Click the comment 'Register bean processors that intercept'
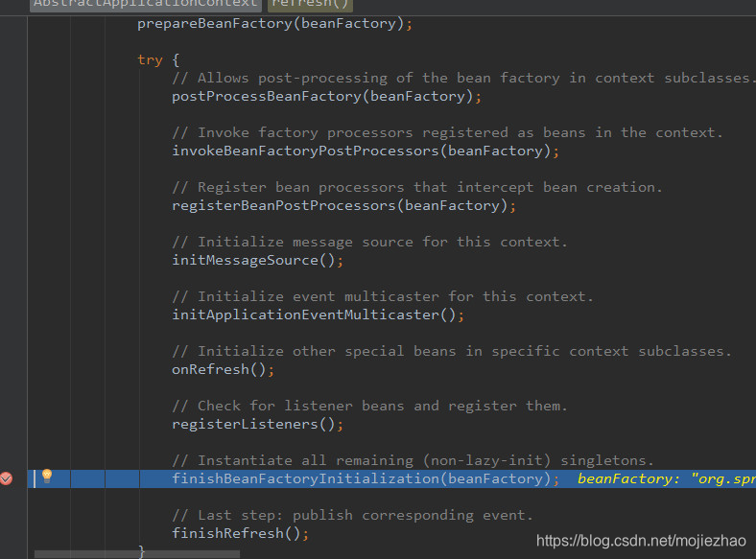 [417, 188]
